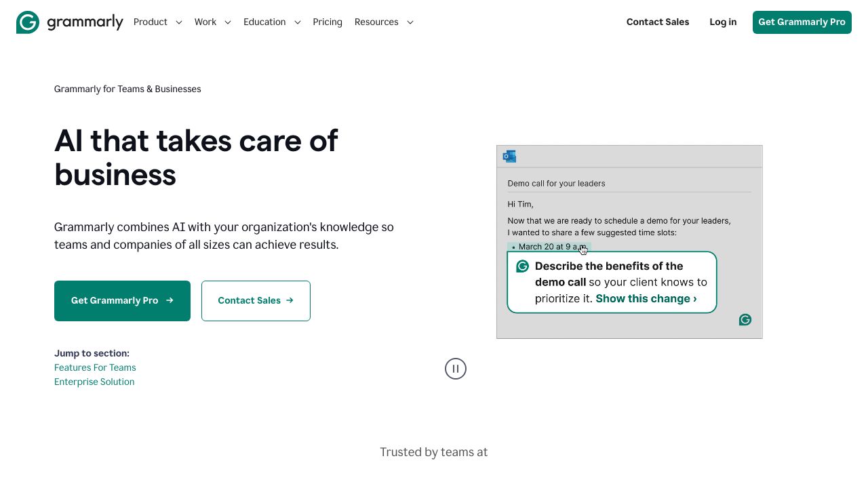
Task: Click the Log in link
Action: coord(723,22)
